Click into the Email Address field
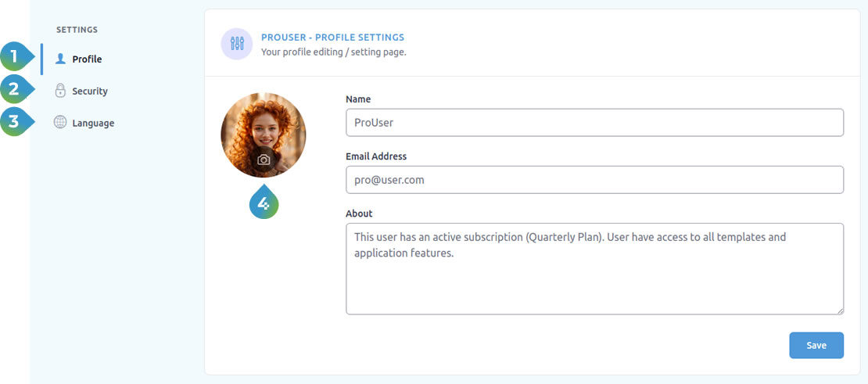The image size is (868, 384). coord(594,180)
